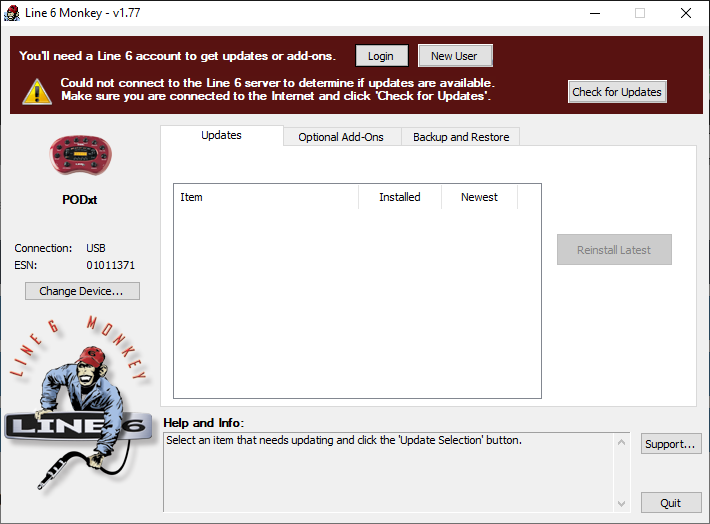Click the Line 6 Monkey mascot logo
Screen dimensions: 710x524
pyautogui.click(x=78, y=400)
